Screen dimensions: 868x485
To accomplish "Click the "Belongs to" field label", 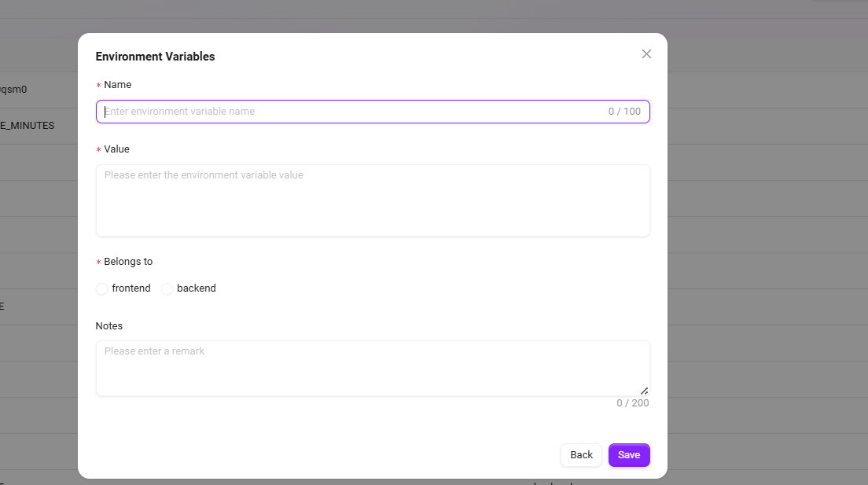I will (x=128, y=262).
